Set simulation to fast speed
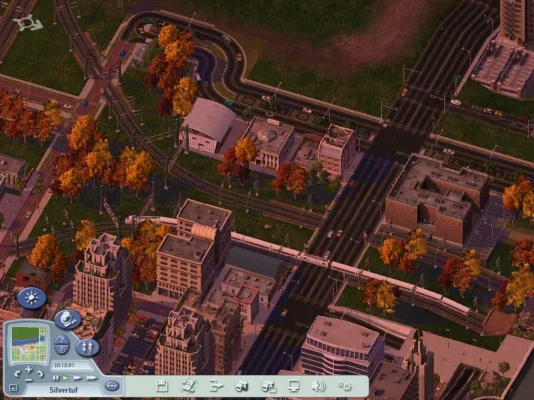Screen dimensions: 534x400 coord(78,378)
